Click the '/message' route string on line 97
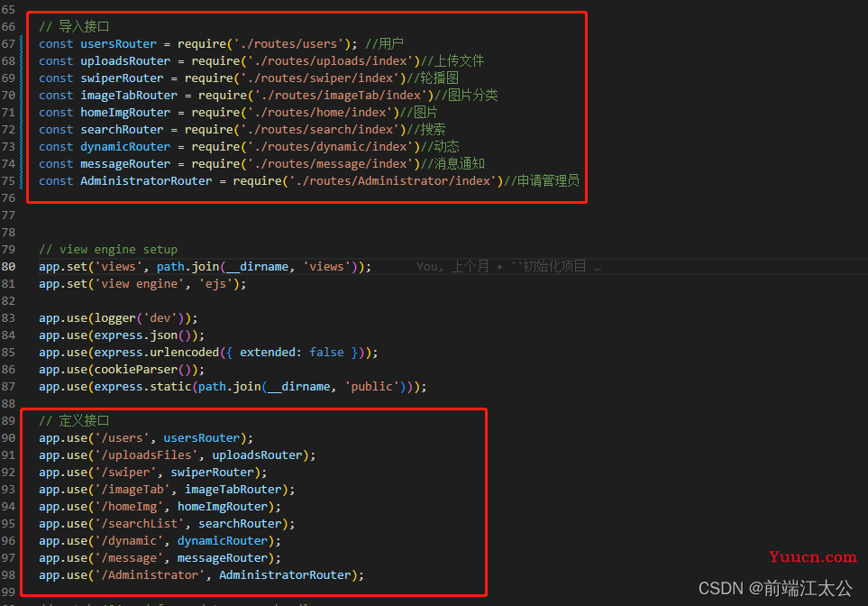Viewport: 868px width, 606px height. pyautogui.click(x=129, y=558)
